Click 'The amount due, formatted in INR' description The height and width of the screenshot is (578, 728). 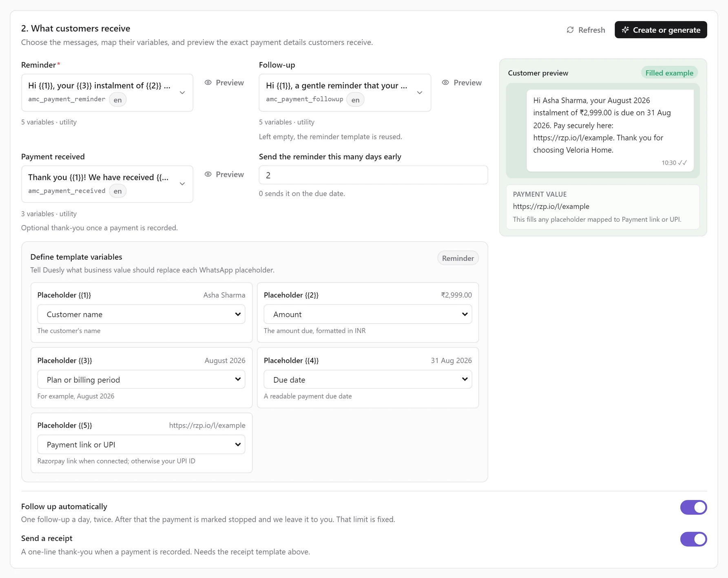(314, 331)
